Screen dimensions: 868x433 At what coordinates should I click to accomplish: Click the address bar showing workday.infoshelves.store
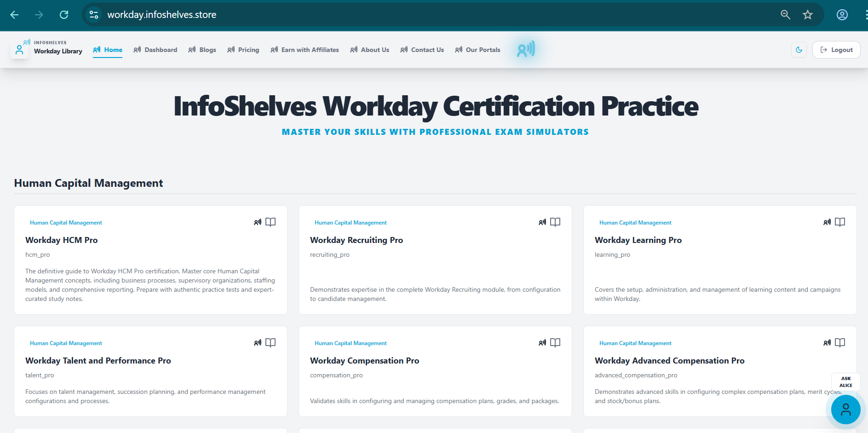[162, 14]
